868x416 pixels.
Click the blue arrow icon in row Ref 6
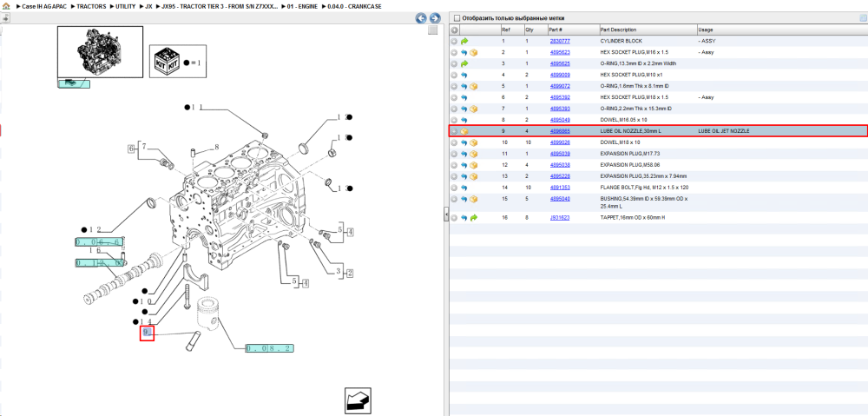coord(464,97)
